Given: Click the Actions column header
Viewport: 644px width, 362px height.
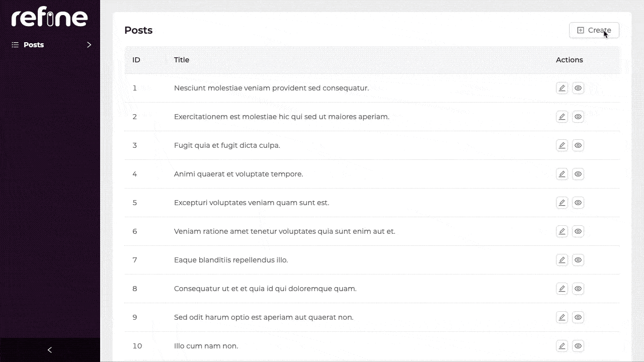Looking at the screenshot, I should [x=569, y=60].
